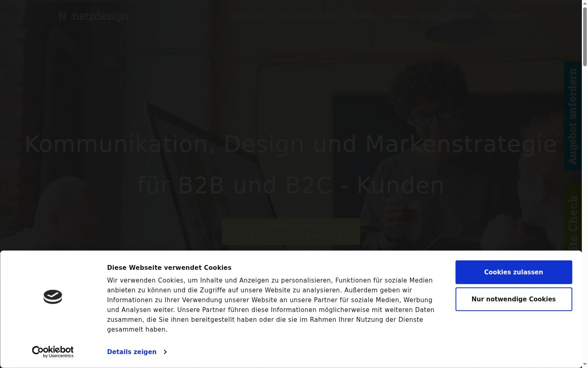Accept all with Cookies zulassen

pos(514,272)
